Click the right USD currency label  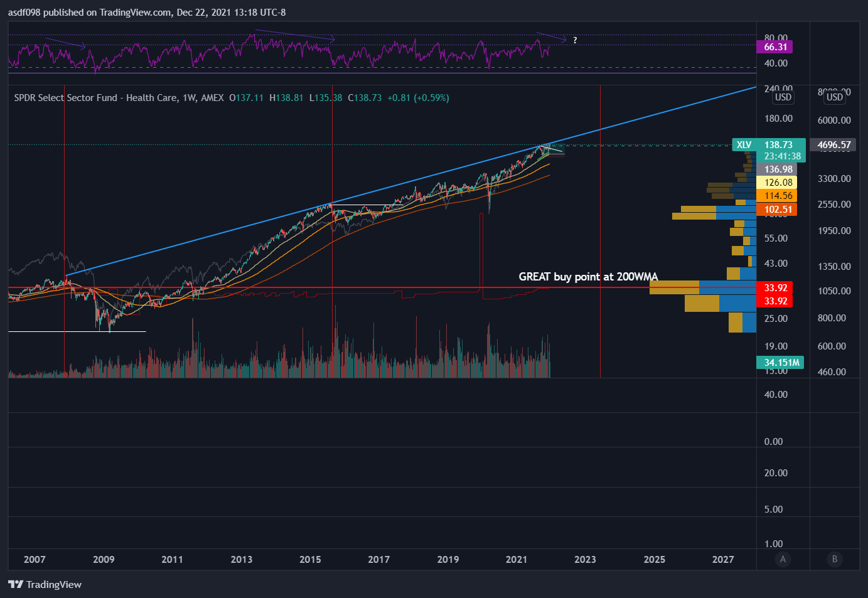(x=834, y=97)
